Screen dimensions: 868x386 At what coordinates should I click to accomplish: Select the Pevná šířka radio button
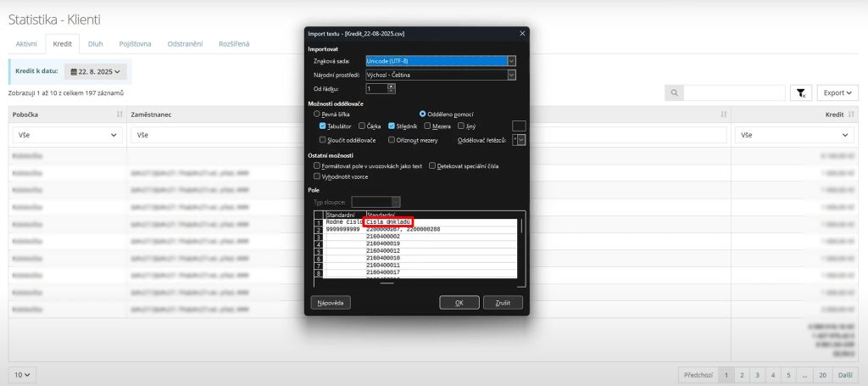317,114
